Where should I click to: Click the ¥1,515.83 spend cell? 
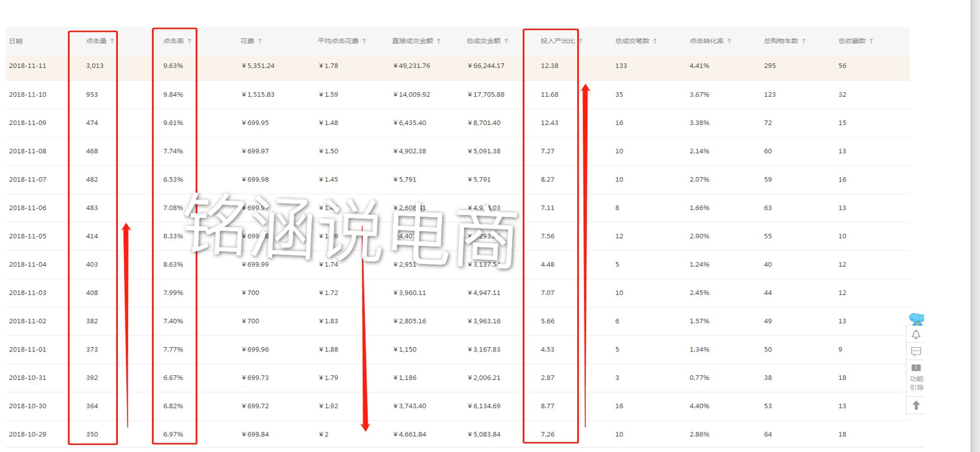[x=258, y=95]
